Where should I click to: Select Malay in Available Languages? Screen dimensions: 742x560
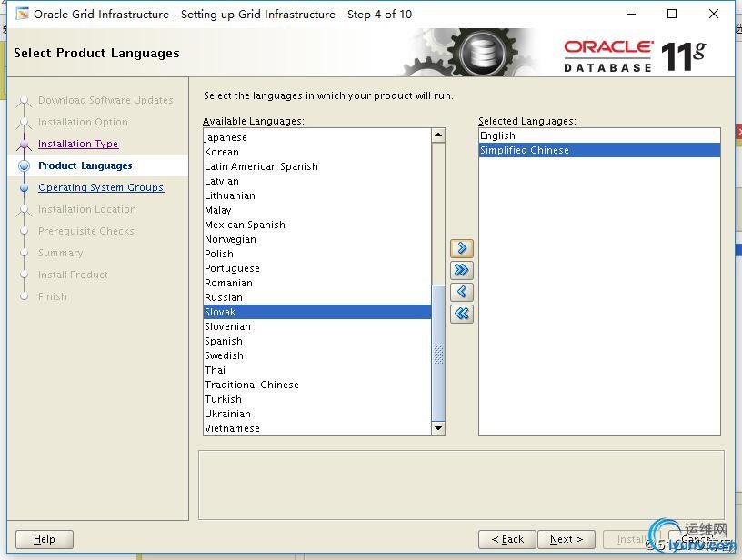[x=317, y=211]
